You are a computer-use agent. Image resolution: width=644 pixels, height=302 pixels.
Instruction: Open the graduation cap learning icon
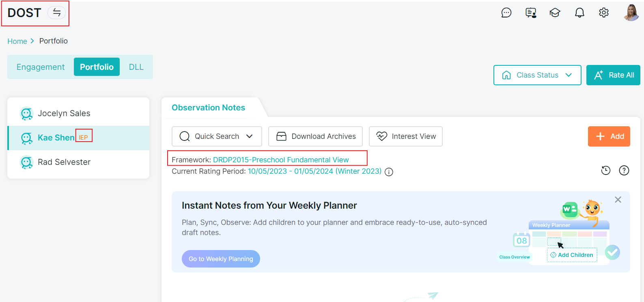555,13
